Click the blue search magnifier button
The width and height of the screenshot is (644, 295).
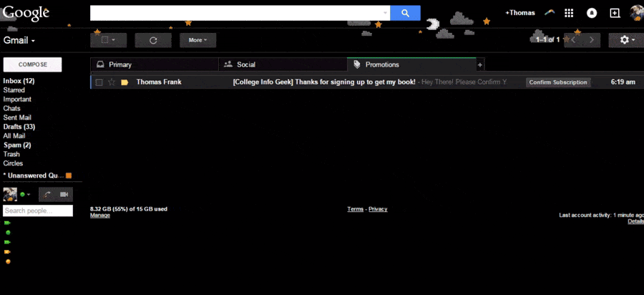click(405, 13)
